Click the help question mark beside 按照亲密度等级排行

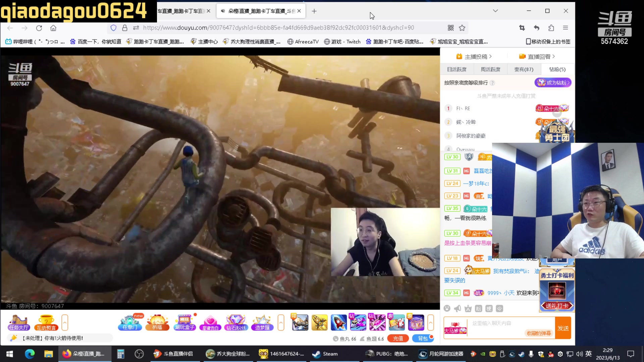click(x=492, y=83)
